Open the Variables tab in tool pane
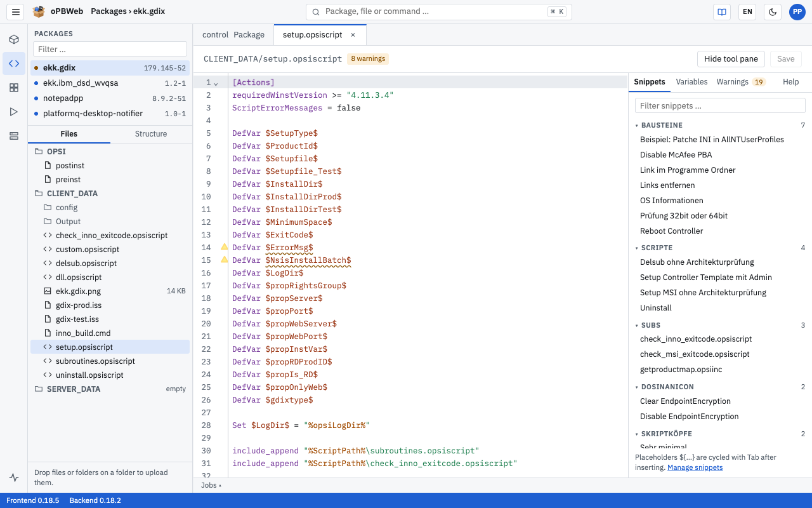812x508 pixels. pyautogui.click(x=691, y=82)
